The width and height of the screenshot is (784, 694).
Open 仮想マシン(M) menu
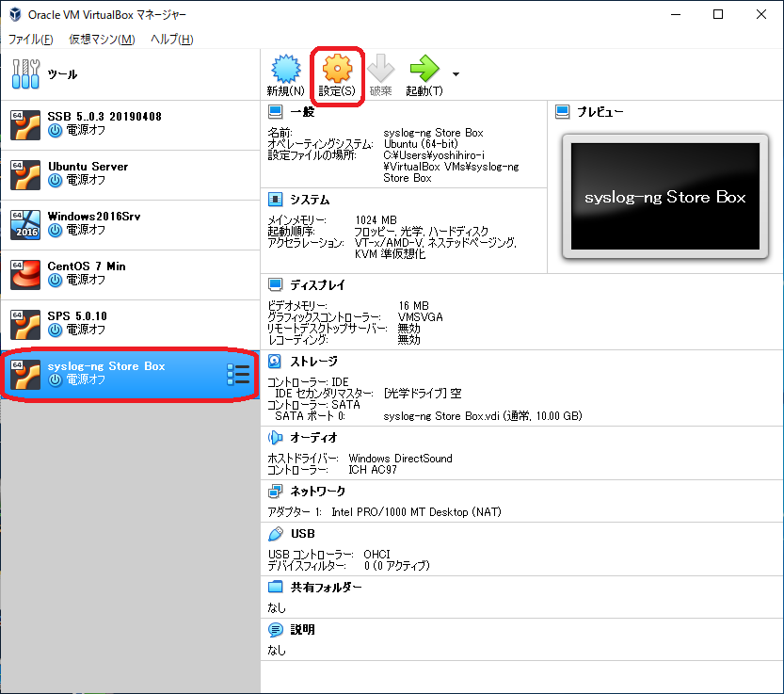[x=102, y=39]
